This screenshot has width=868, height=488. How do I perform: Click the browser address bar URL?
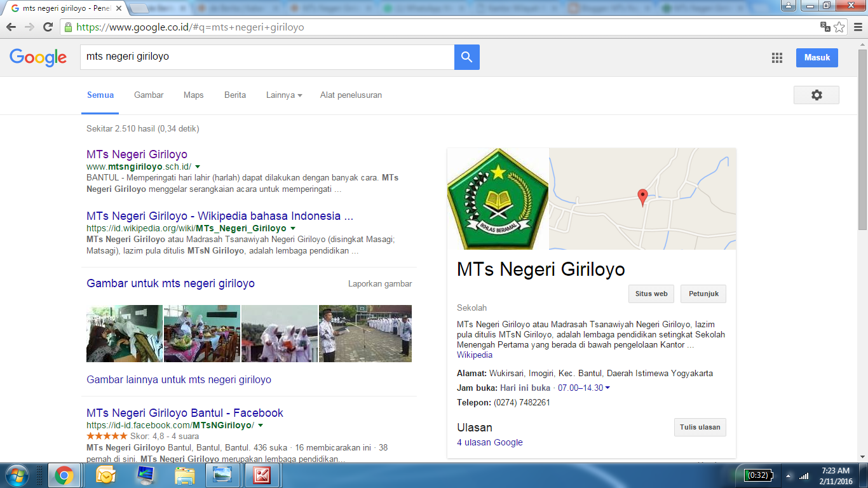click(x=191, y=27)
